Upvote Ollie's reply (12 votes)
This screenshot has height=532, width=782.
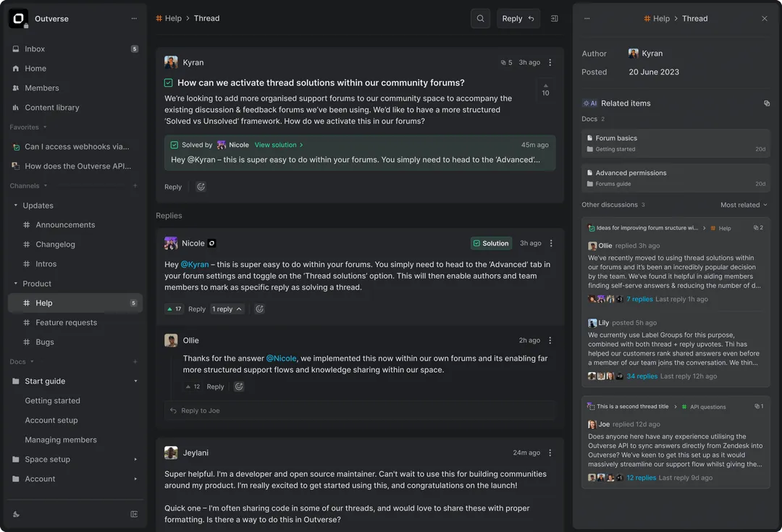193,387
